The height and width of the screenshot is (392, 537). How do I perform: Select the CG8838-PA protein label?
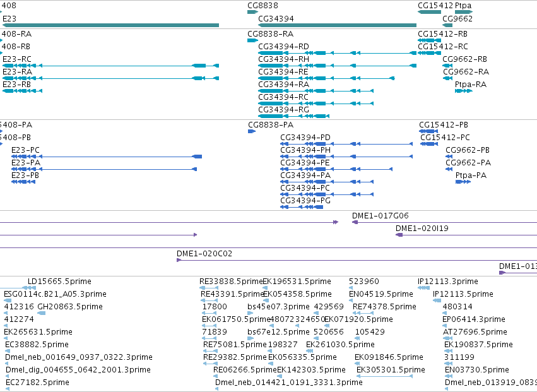(271, 125)
